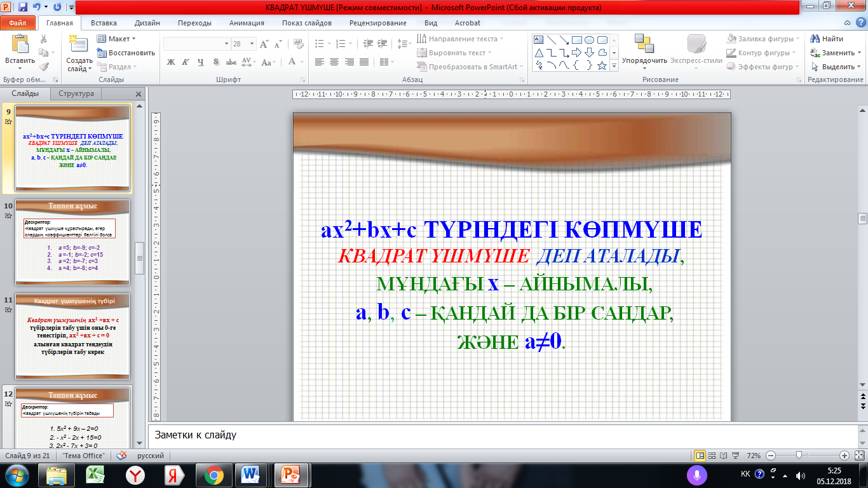Pick the 5-point star shape in gallery
This screenshot has height=488, width=868.
601,66
